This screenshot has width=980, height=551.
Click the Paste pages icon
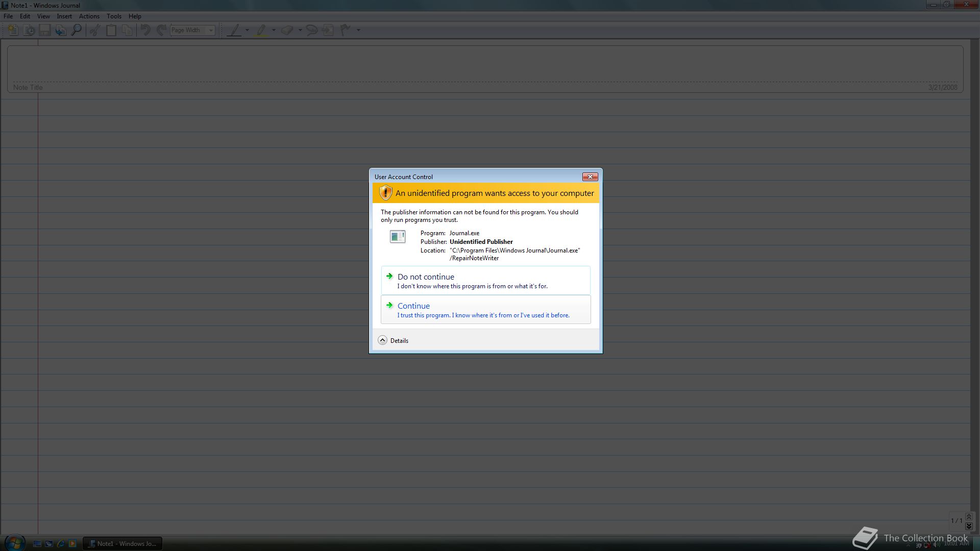127,30
